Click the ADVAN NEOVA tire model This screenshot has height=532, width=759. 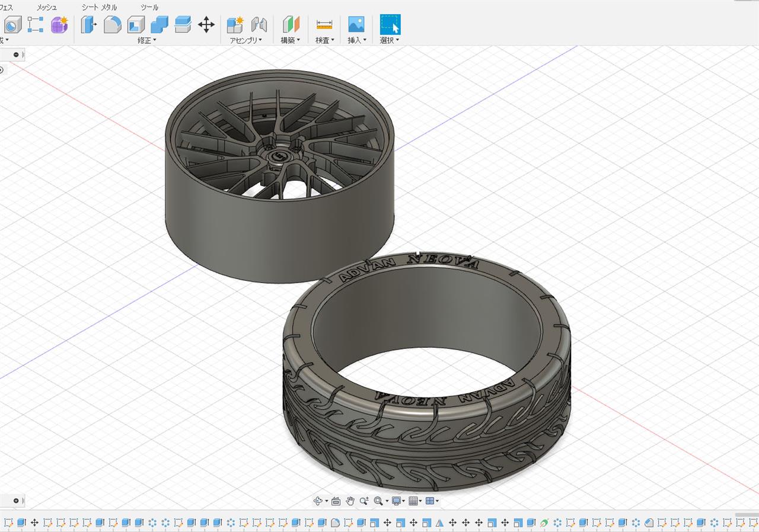coord(427,372)
